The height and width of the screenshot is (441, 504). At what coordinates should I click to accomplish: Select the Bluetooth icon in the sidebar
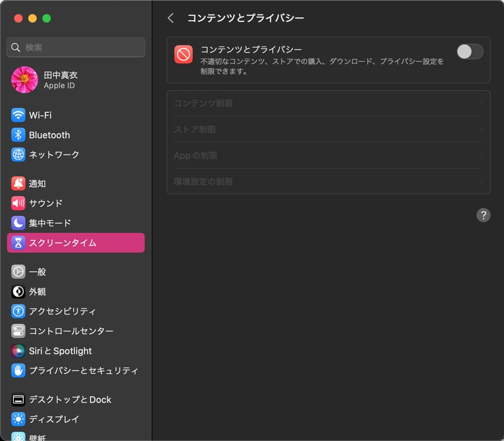pyautogui.click(x=20, y=135)
